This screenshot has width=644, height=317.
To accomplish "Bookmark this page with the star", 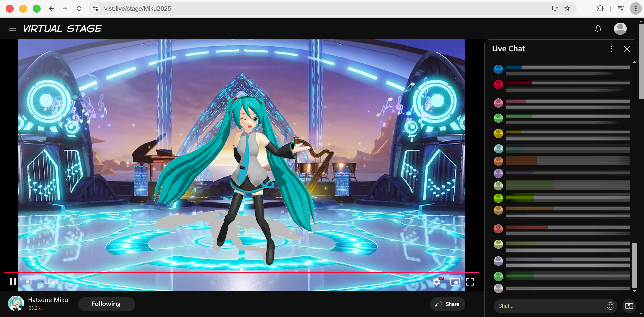I will (567, 9).
